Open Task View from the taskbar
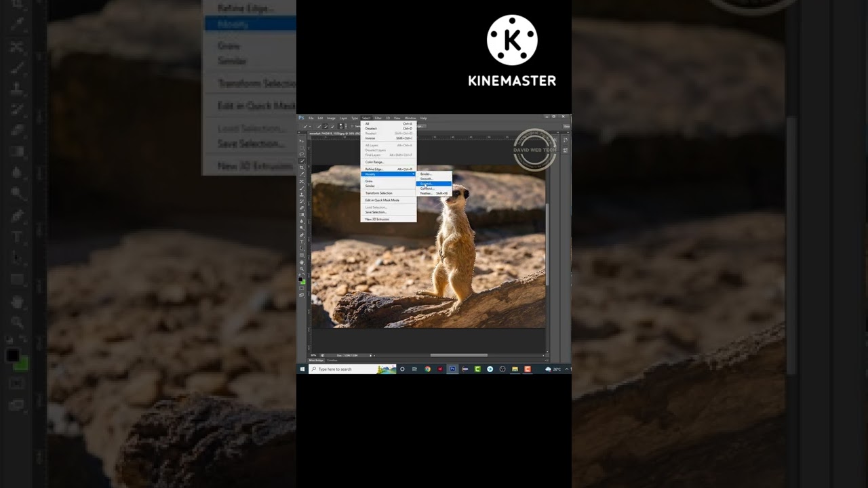The height and width of the screenshot is (488, 868). click(x=414, y=369)
